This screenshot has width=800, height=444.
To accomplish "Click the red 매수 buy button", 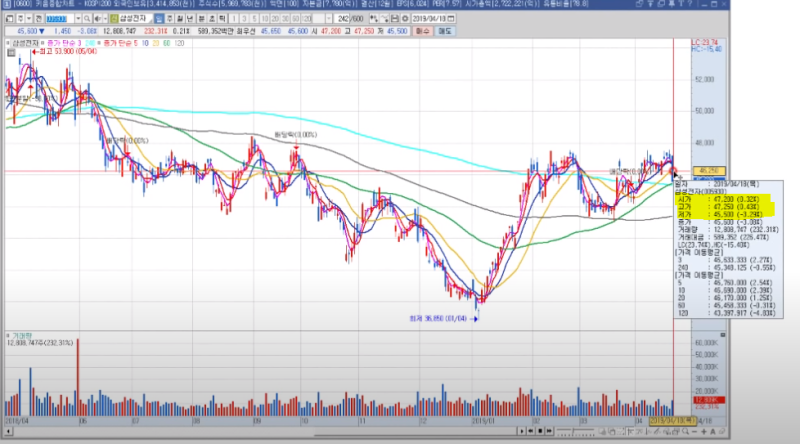I will 423,31.
